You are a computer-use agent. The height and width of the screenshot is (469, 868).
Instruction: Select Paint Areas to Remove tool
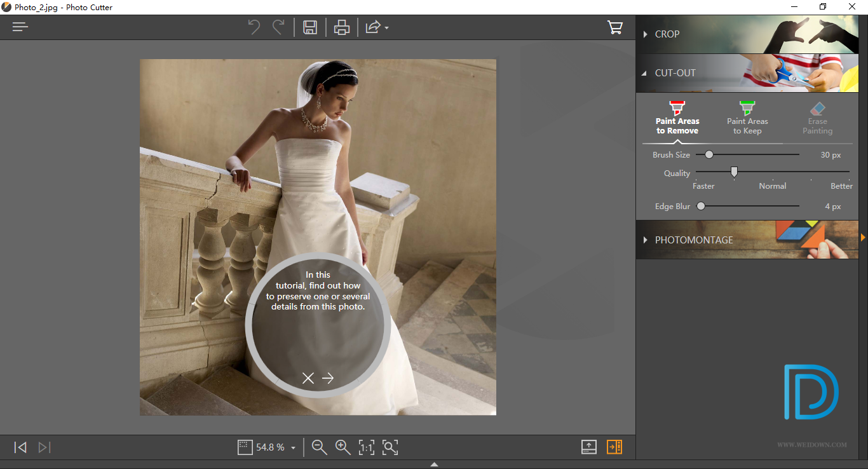(677, 118)
